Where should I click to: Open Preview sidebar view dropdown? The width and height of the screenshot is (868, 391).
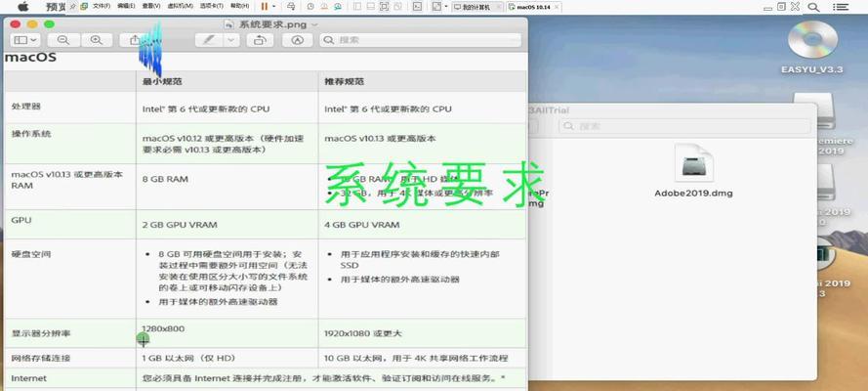coord(25,40)
